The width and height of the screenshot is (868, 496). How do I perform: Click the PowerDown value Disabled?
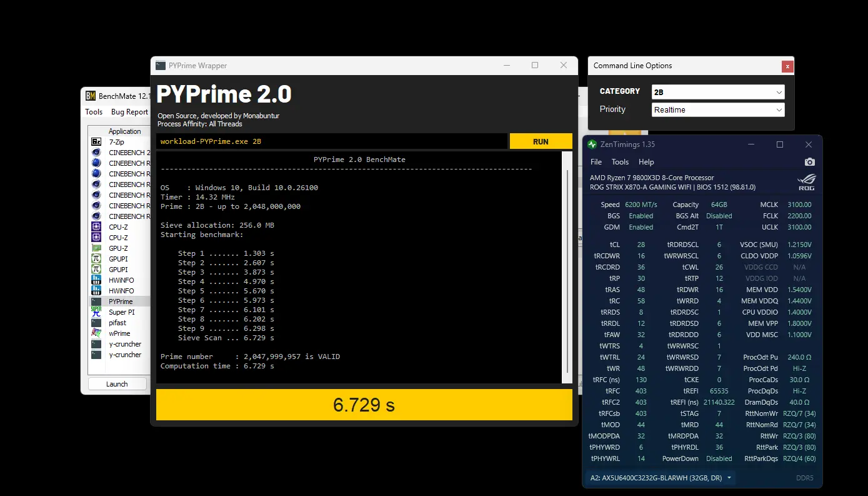[719, 458]
